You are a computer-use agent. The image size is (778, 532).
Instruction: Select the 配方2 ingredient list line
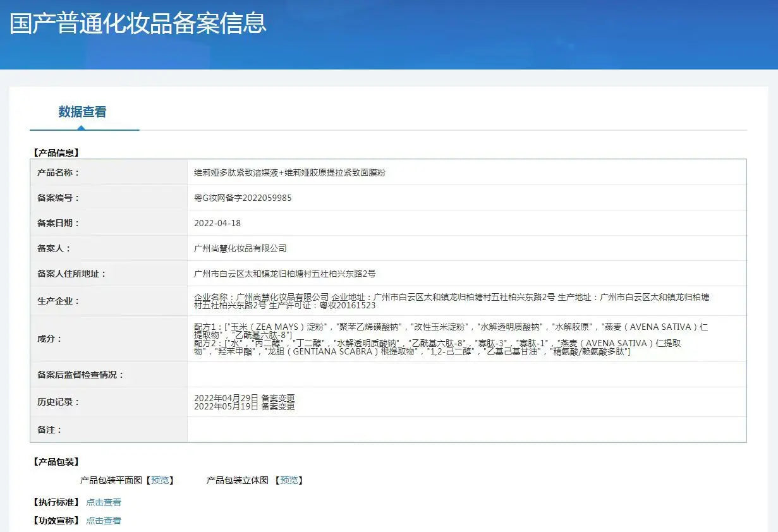(x=437, y=347)
